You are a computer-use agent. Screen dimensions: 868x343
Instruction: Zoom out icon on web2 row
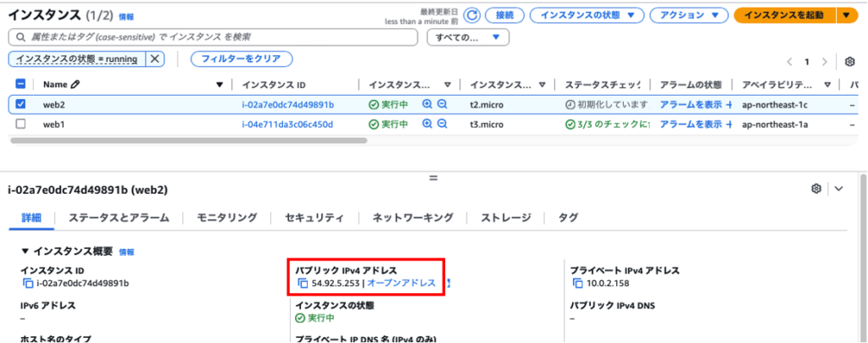442,104
